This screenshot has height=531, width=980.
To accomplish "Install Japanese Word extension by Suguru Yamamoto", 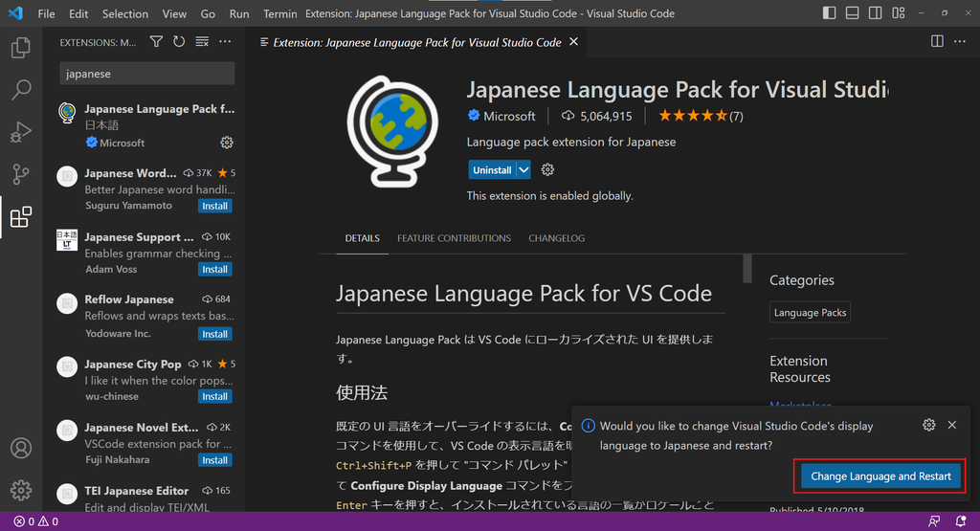I will click(215, 206).
